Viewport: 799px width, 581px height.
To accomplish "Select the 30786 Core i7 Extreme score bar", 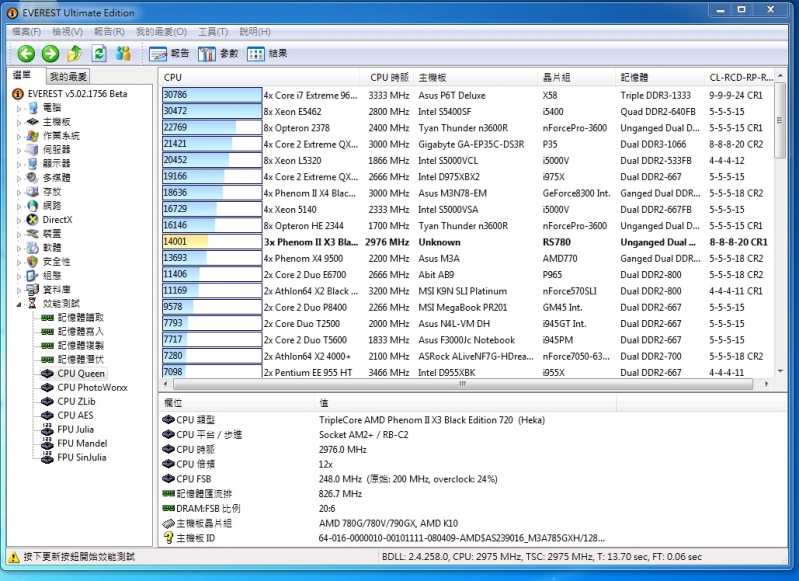I will click(x=212, y=95).
